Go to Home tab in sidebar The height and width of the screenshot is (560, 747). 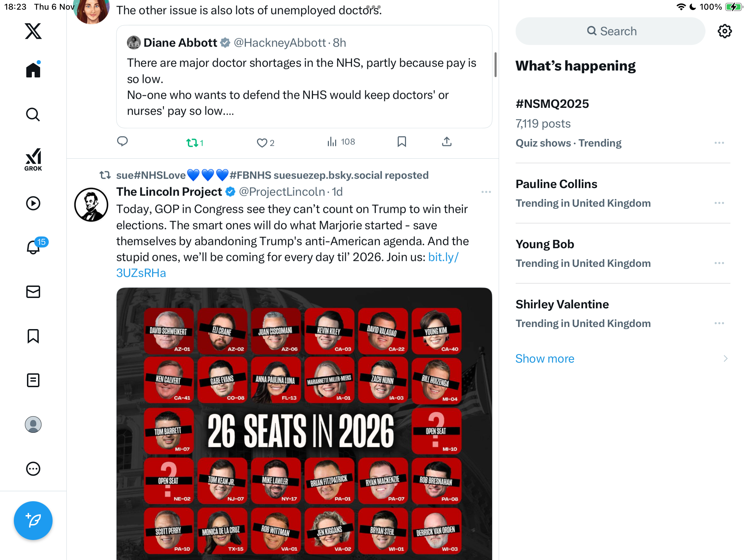pos(33,70)
